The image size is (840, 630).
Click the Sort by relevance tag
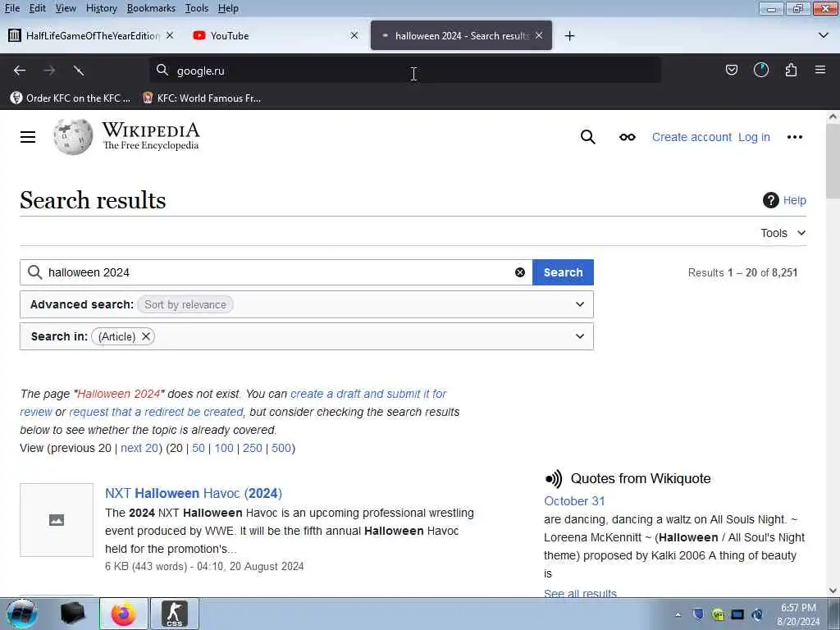tap(185, 304)
